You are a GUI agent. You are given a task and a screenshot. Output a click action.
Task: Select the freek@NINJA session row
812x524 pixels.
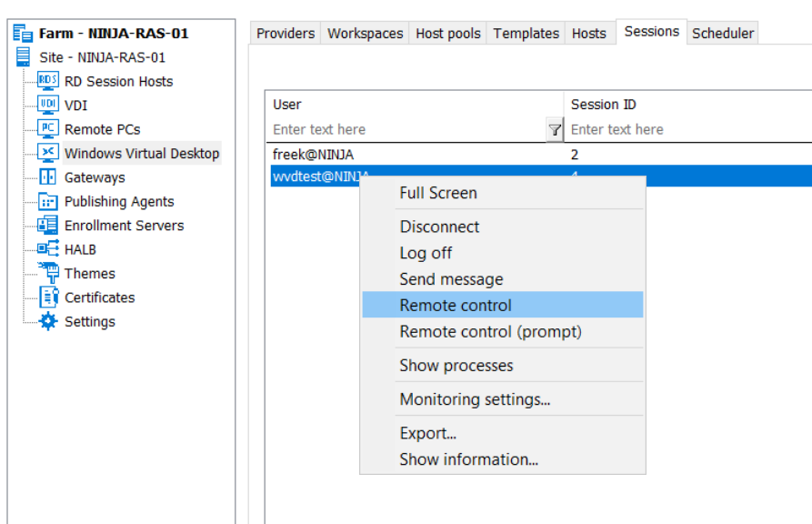(x=314, y=155)
